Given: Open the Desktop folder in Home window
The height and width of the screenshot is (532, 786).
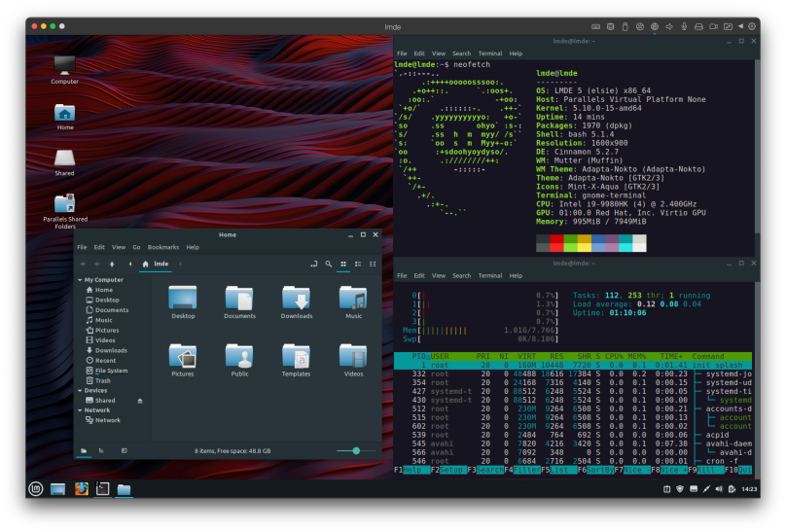Looking at the screenshot, I should (183, 302).
